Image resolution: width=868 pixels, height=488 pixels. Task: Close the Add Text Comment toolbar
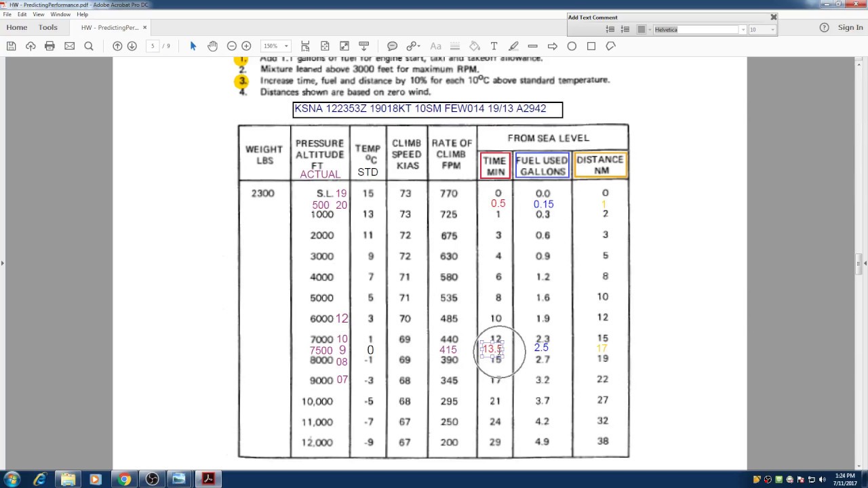tap(773, 17)
